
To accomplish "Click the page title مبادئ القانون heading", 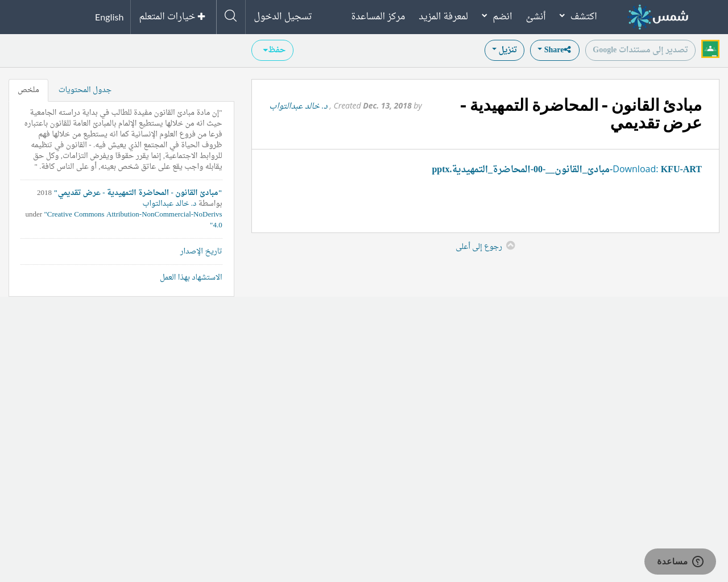I will pos(581,114).
